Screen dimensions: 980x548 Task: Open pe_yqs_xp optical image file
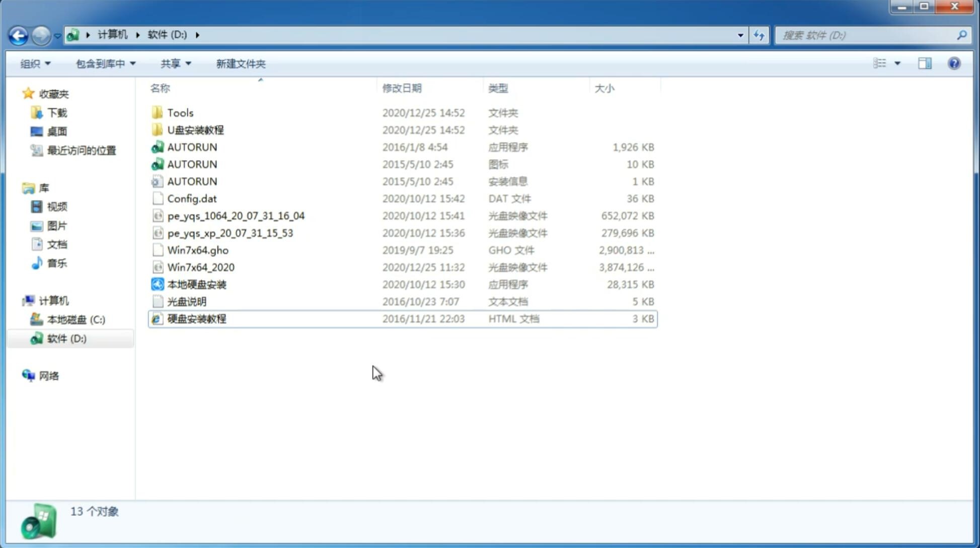[x=230, y=233]
